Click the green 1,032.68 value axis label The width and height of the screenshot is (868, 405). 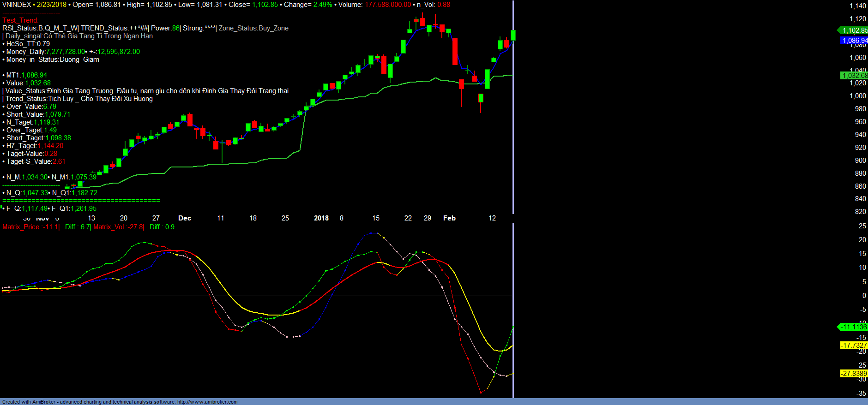(854, 76)
